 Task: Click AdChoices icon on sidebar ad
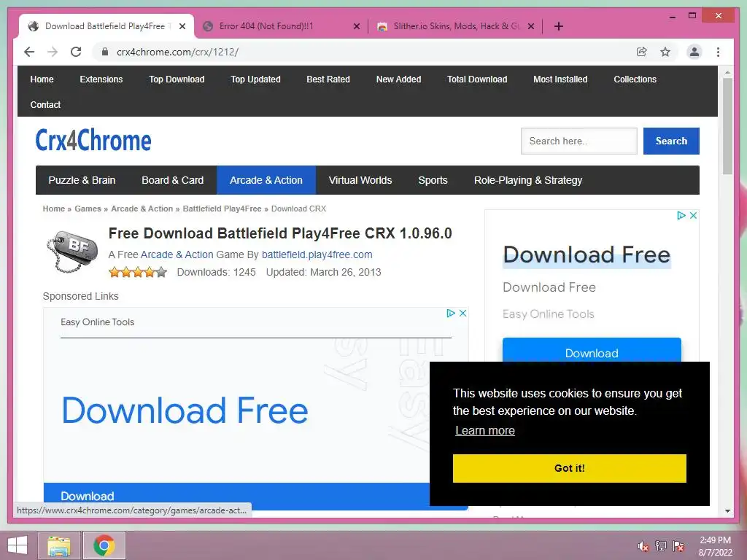[x=681, y=215]
